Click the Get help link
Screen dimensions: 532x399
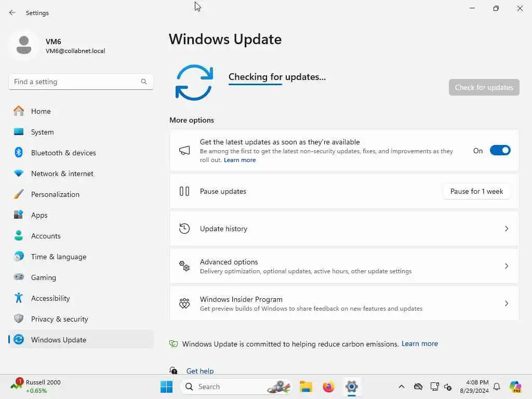pos(200,370)
